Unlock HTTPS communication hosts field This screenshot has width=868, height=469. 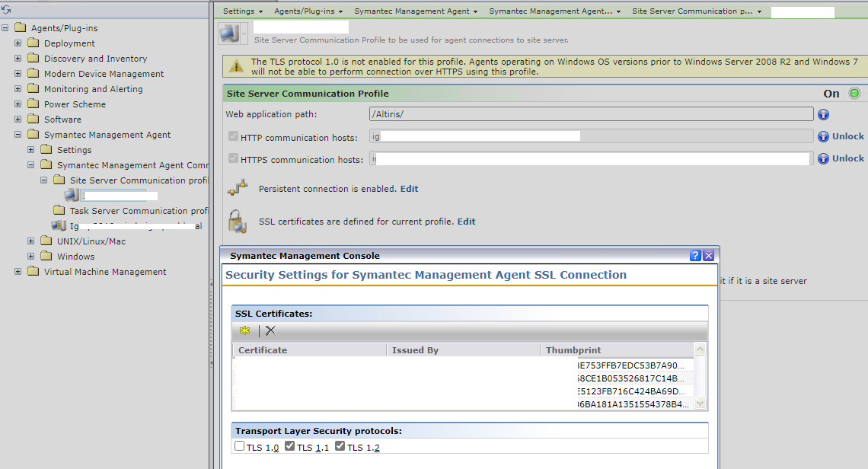[848, 158]
